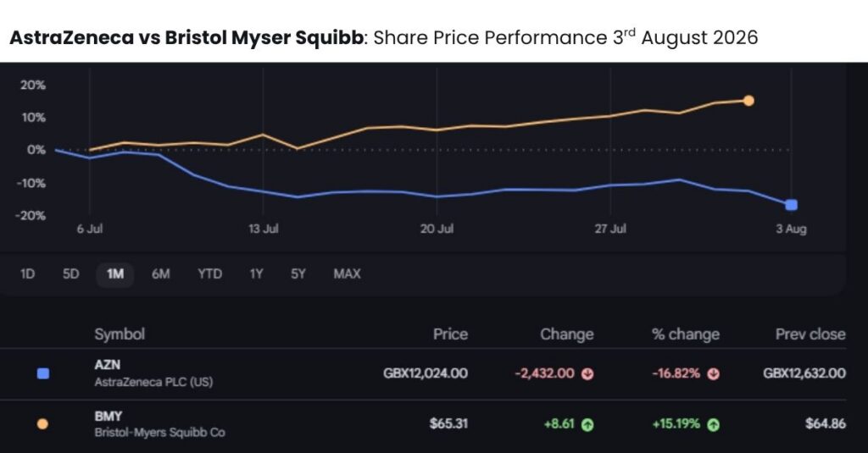Image resolution: width=868 pixels, height=453 pixels.
Task: Show the 5Y price history
Action: click(298, 273)
